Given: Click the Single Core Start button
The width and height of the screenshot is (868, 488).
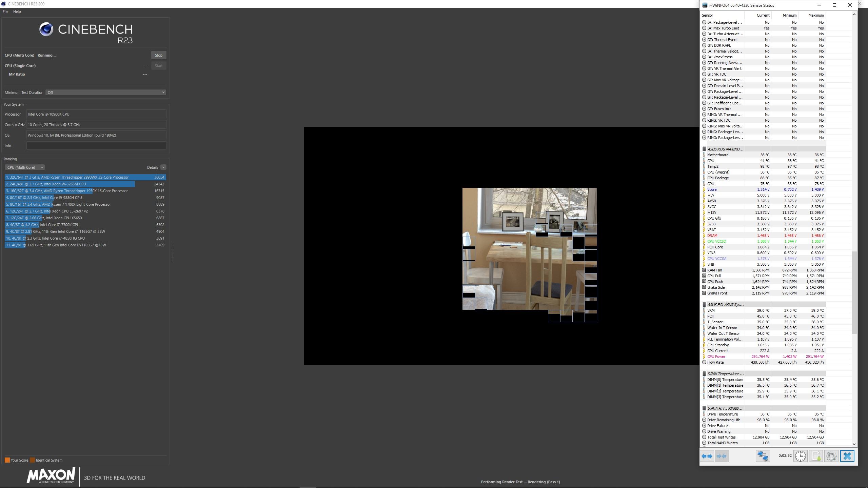Looking at the screenshot, I should coord(158,66).
